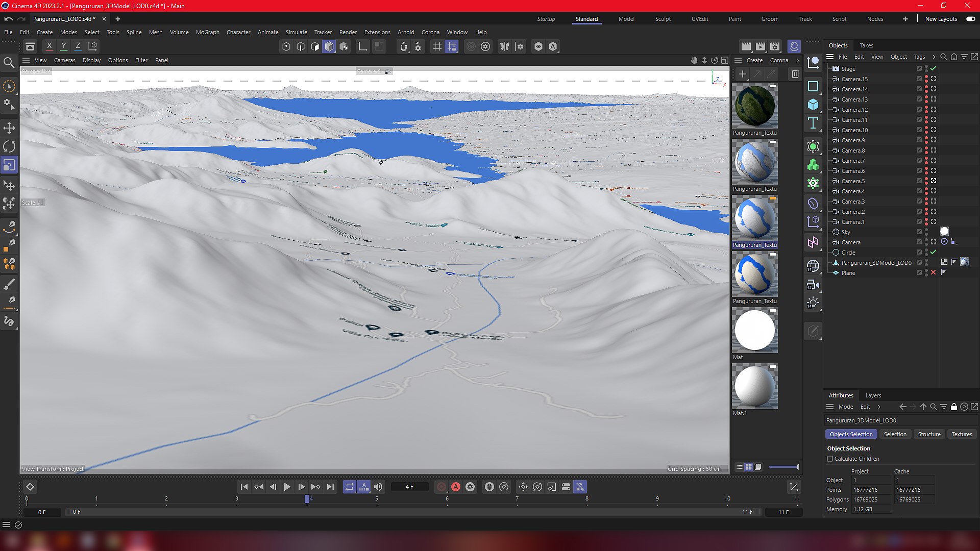Open the search magnifier tool
This screenshot has height=551, width=980.
[9, 63]
